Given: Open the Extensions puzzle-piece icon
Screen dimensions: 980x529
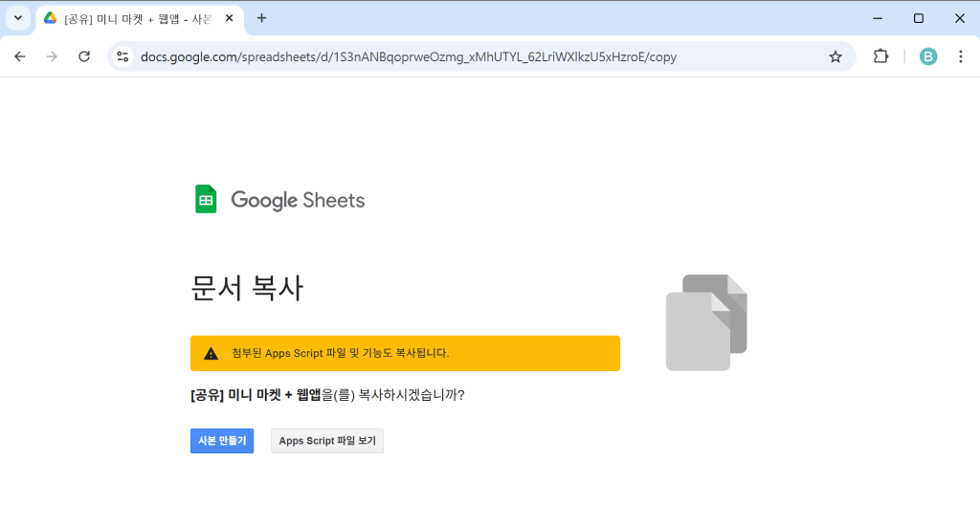Looking at the screenshot, I should 880,56.
